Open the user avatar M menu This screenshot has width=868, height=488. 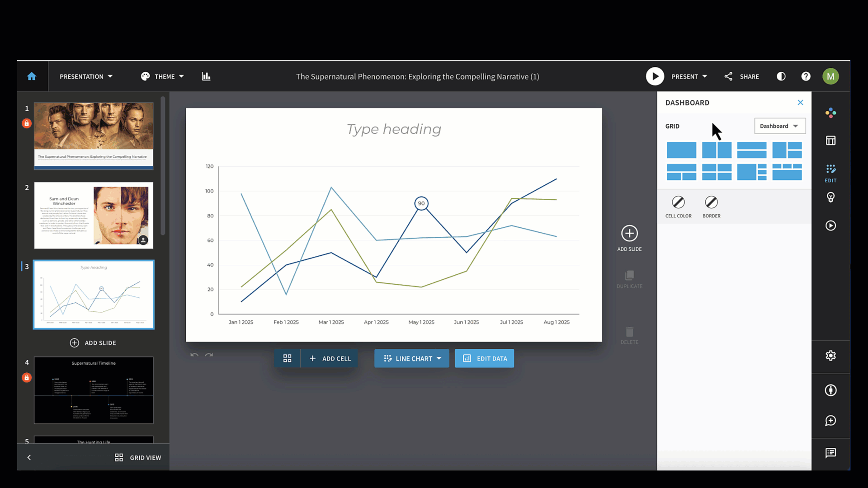click(830, 76)
